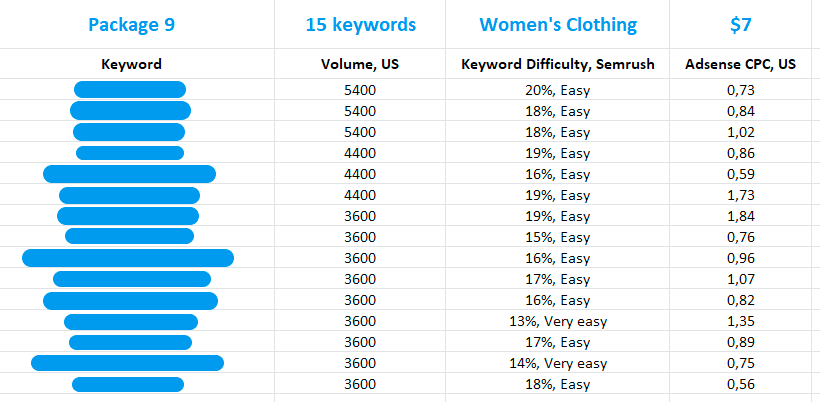820x402 pixels.
Task: Click "Keyword Difficulty, Semrush" column header
Action: [x=558, y=64]
